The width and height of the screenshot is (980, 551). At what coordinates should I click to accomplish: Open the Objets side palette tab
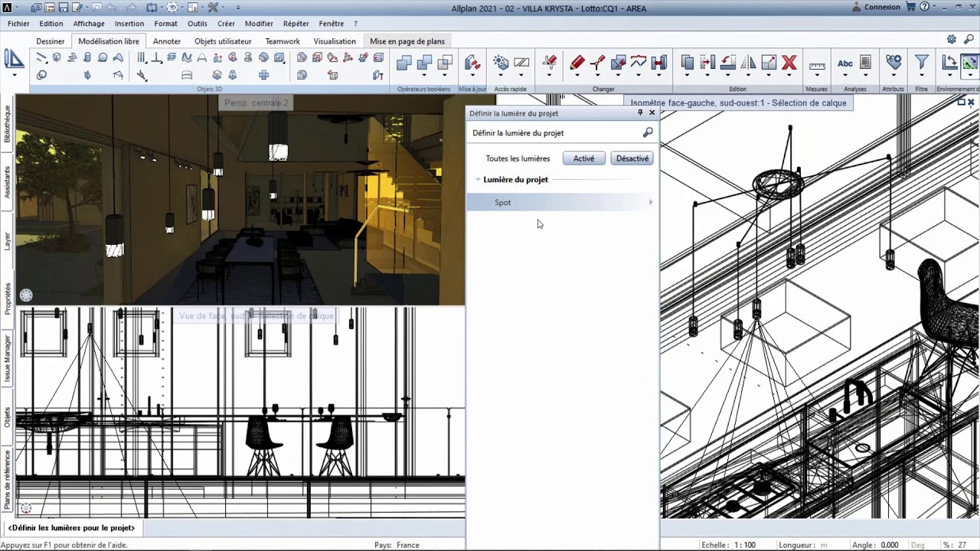[7, 417]
